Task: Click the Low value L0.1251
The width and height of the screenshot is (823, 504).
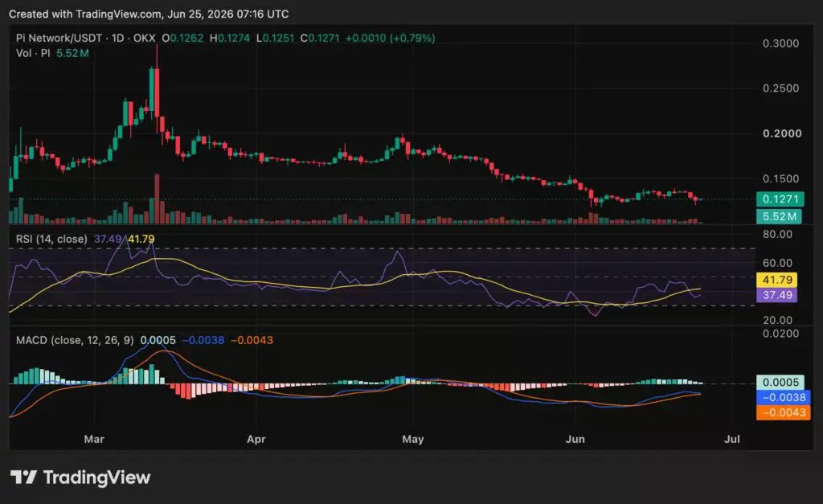Action: (275, 38)
